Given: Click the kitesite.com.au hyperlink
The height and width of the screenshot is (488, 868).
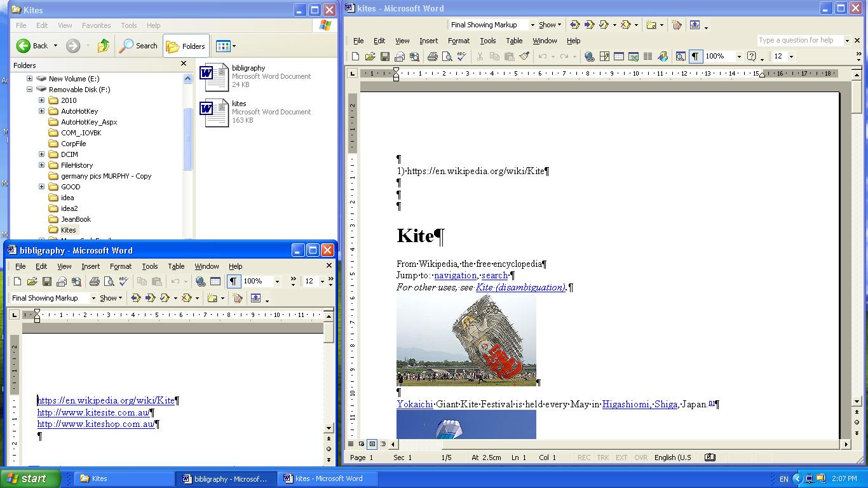Looking at the screenshot, I should pyautogui.click(x=93, y=412).
